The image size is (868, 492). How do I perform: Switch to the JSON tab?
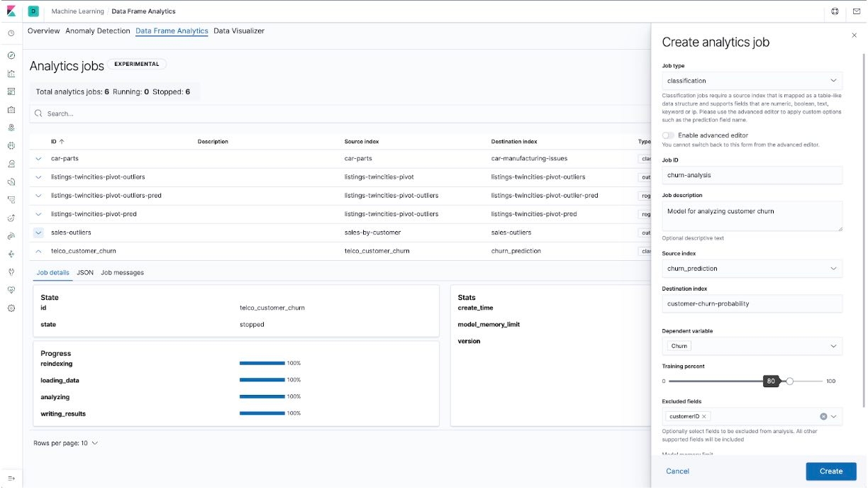click(84, 271)
